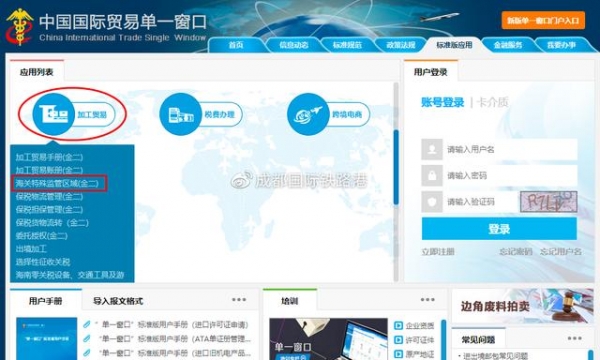Viewport: 600px width, 360px height.
Task: Open the 税费办理 tax payment icon
Action: pos(201,114)
